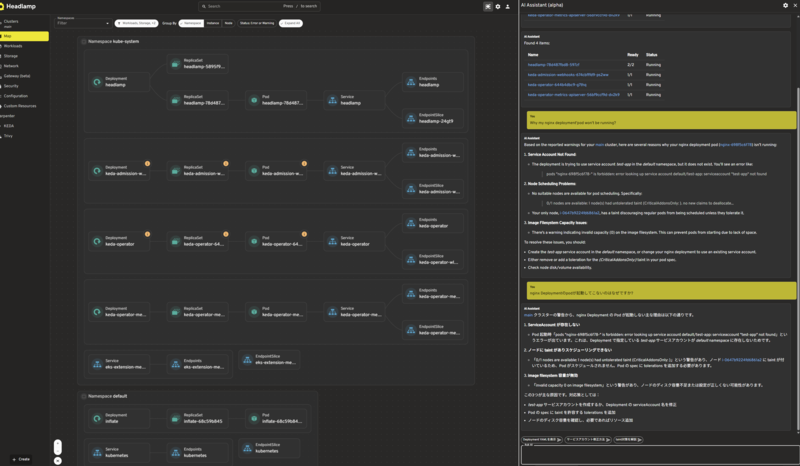The image size is (800, 466).
Task: Toggle Group By Node option
Action: 229,23
